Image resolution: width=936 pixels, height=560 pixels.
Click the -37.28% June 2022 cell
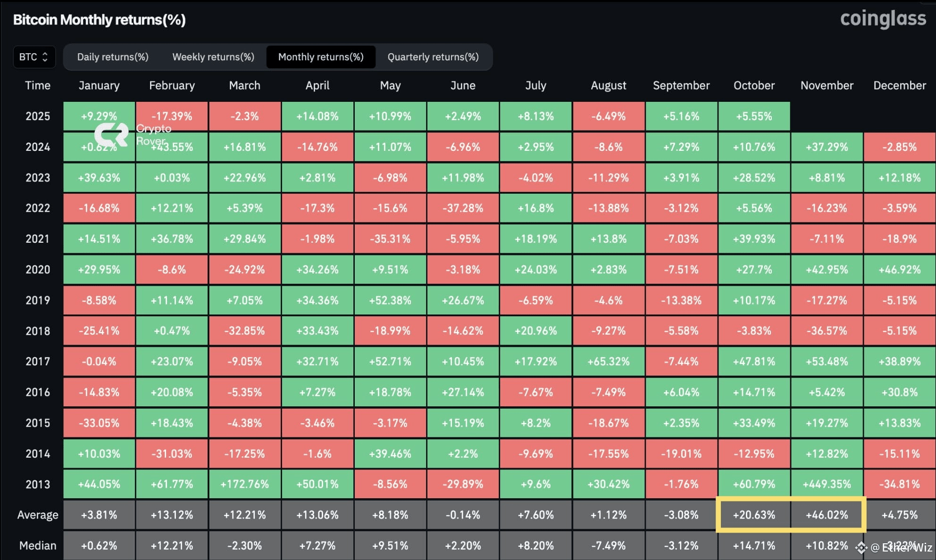[463, 208]
